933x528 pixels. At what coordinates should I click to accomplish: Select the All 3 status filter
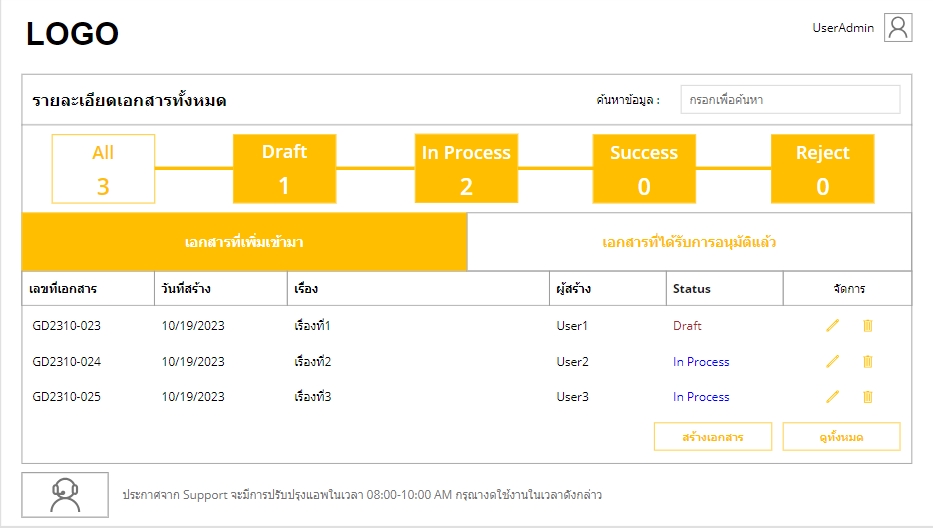[x=103, y=169]
